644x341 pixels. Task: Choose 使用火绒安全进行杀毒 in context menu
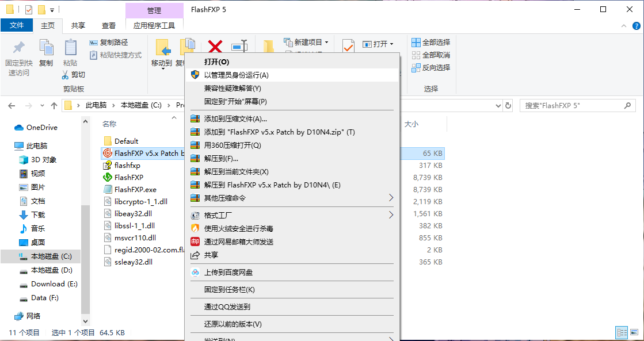coord(292,228)
